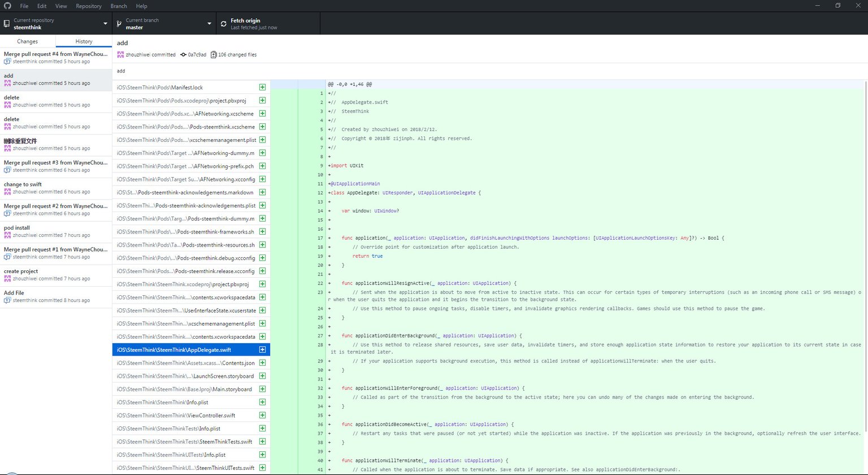Screen dimensions: 868x475
Task: Select file AppDelegate.swift in list
Action: click(191, 349)
